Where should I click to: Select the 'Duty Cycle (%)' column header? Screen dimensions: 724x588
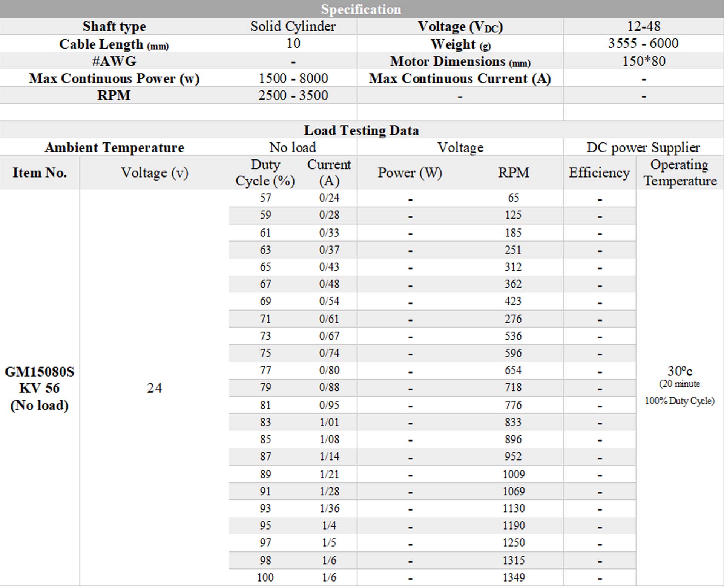click(x=265, y=173)
